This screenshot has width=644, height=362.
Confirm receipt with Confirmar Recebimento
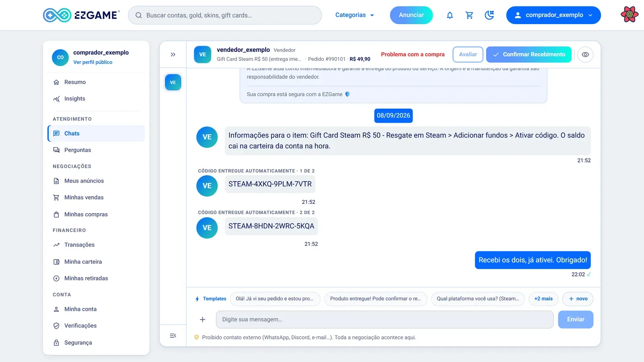coord(528,54)
